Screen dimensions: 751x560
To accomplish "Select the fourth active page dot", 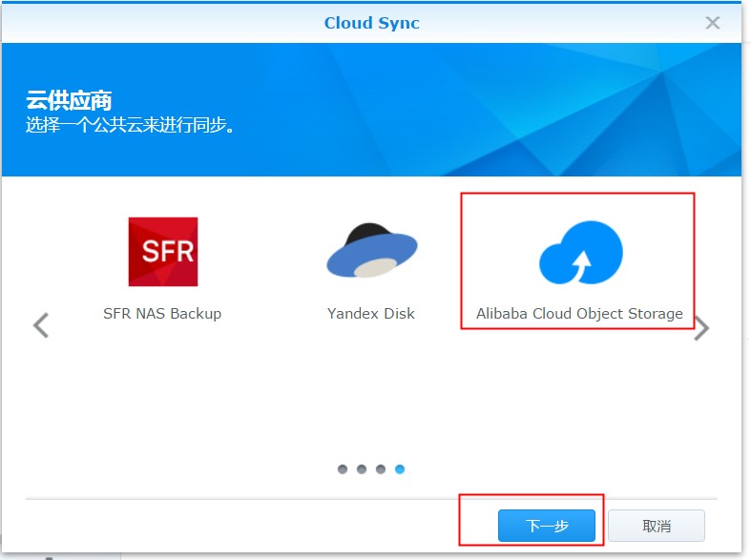I will [x=400, y=469].
